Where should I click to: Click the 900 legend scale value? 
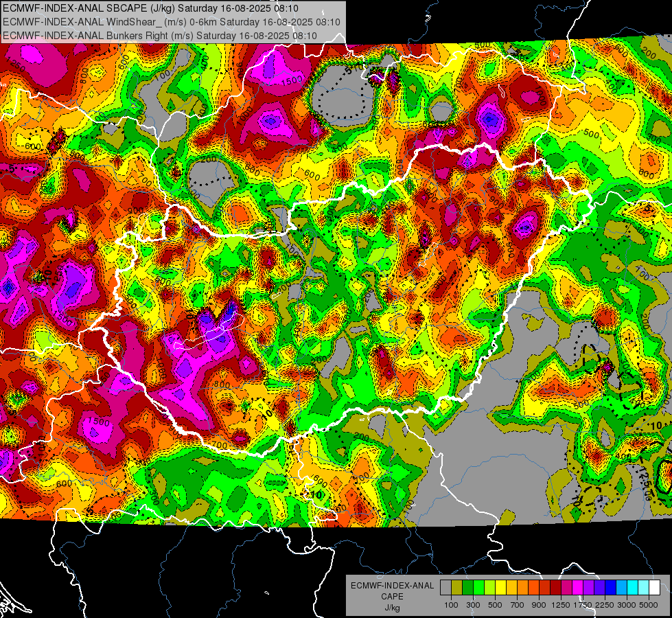point(539,605)
